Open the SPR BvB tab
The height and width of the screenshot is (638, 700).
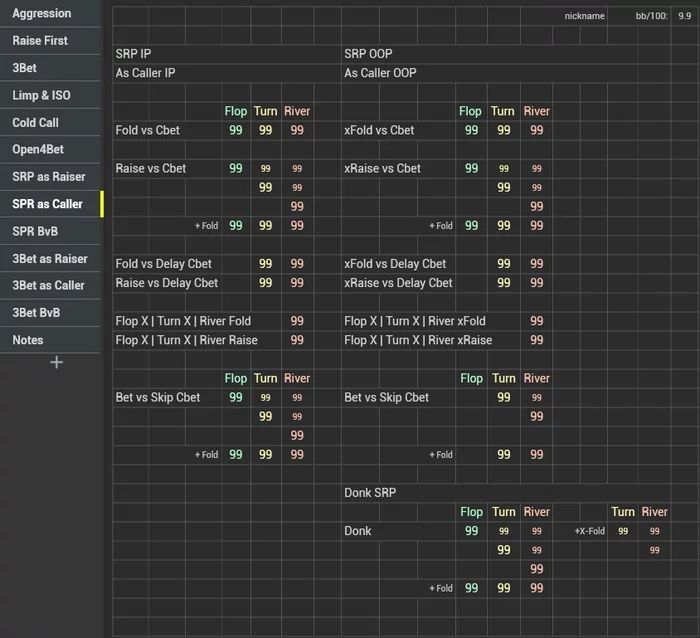[x=36, y=231]
